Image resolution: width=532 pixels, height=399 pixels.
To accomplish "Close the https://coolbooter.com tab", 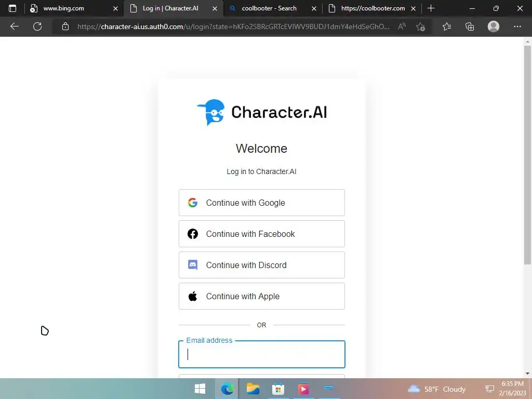I will (x=413, y=8).
